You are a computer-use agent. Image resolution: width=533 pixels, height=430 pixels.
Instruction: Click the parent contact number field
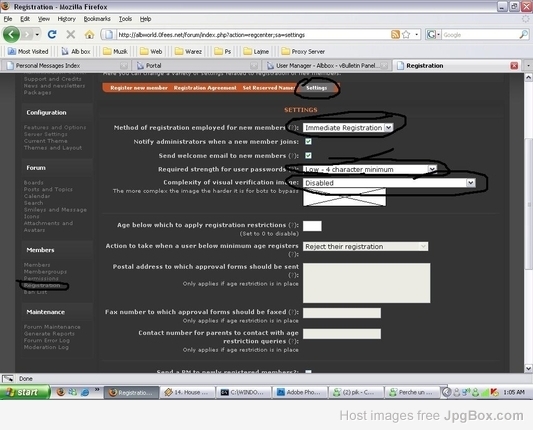pyautogui.click(x=342, y=334)
